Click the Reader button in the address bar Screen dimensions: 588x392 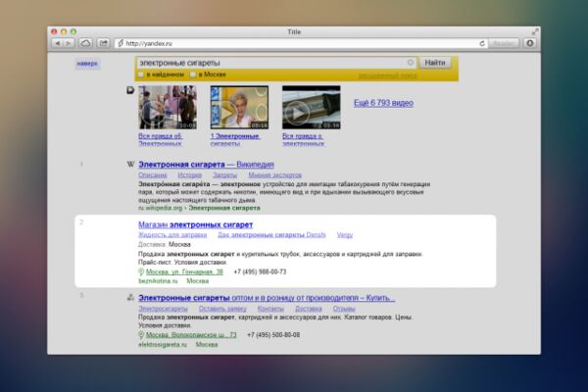coord(504,43)
